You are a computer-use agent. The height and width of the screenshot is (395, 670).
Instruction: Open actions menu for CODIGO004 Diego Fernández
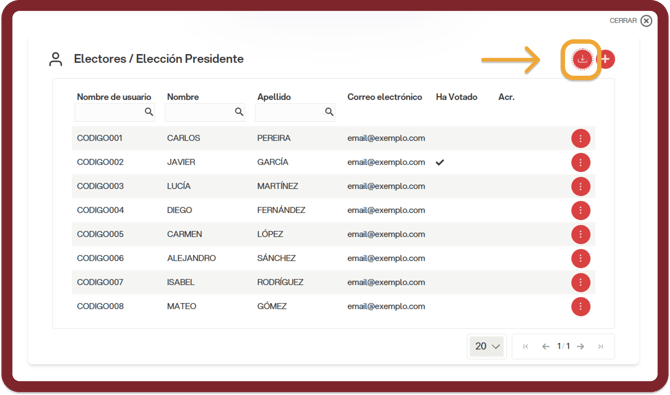(581, 210)
